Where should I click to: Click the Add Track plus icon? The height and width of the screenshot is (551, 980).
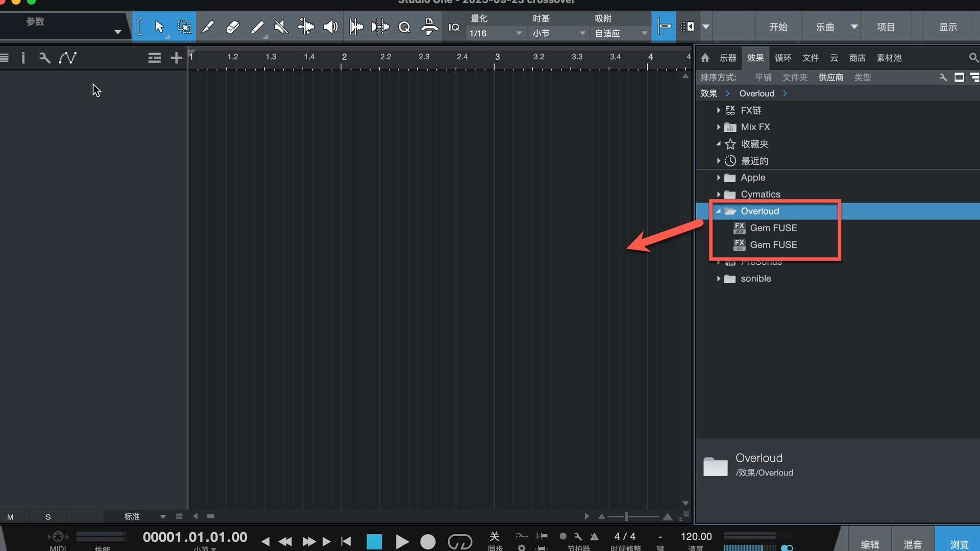click(x=176, y=58)
